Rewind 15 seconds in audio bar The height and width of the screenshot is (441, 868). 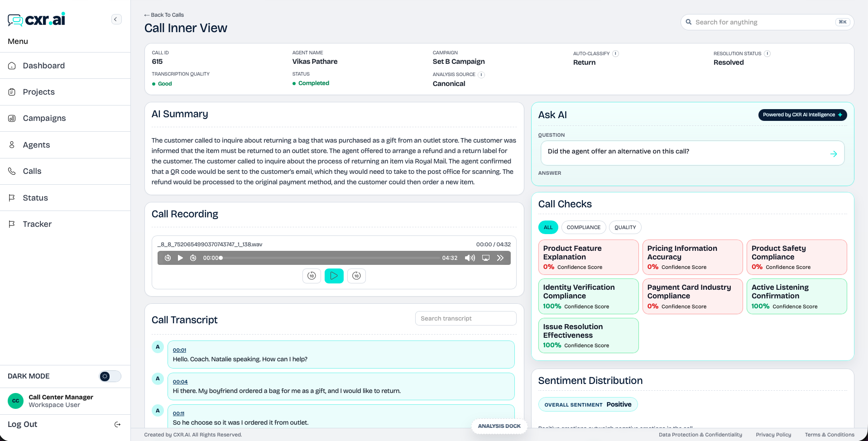tap(168, 258)
